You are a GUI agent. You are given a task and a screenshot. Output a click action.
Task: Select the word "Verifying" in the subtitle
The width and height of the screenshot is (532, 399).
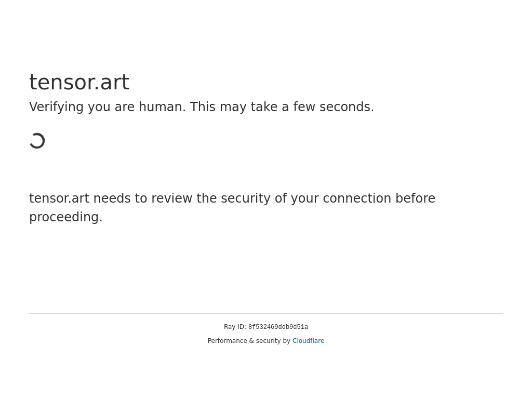coord(56,107)
